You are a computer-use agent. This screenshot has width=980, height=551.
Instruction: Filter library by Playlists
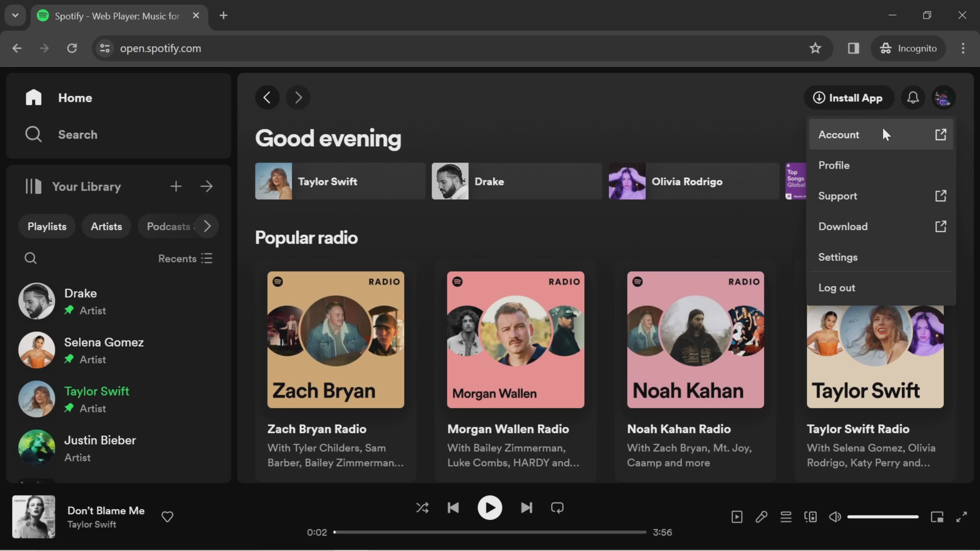(47, 226)
